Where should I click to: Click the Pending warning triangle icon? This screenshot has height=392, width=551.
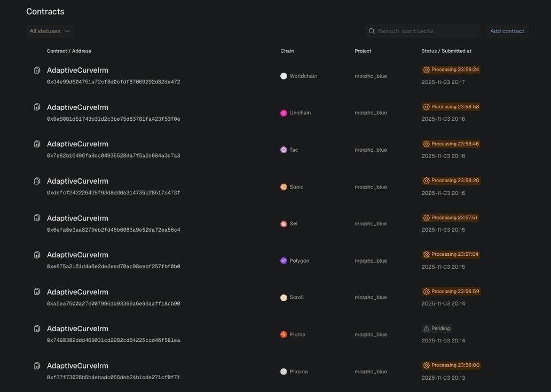pos(426,328)
